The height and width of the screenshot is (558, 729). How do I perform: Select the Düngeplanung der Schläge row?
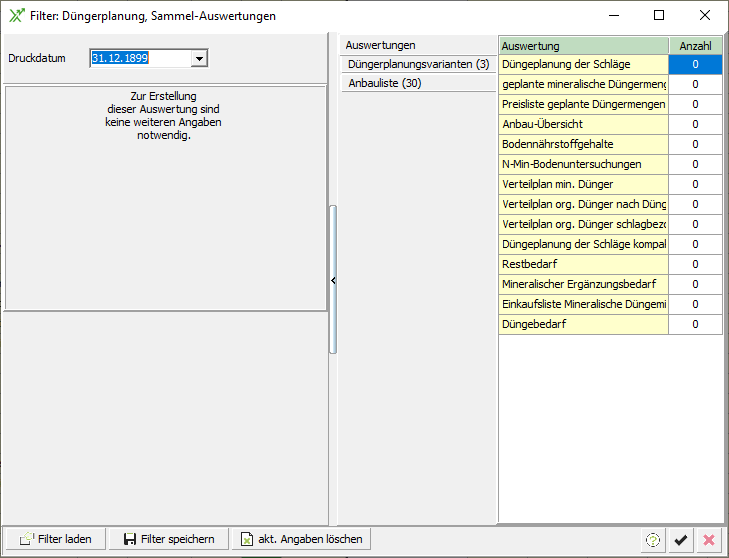[x=583, y=64]
